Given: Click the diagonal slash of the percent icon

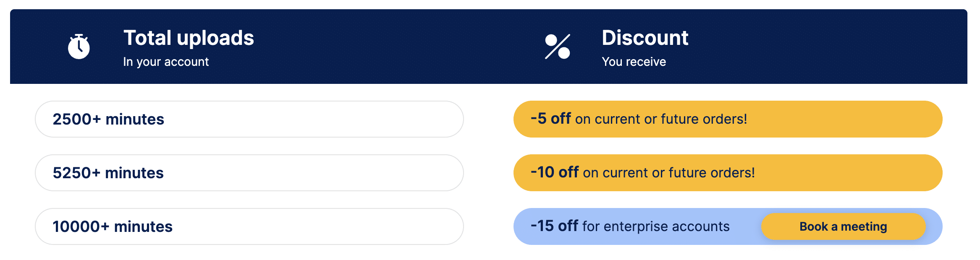Looking at the screenshot, I should pos(557,47).
